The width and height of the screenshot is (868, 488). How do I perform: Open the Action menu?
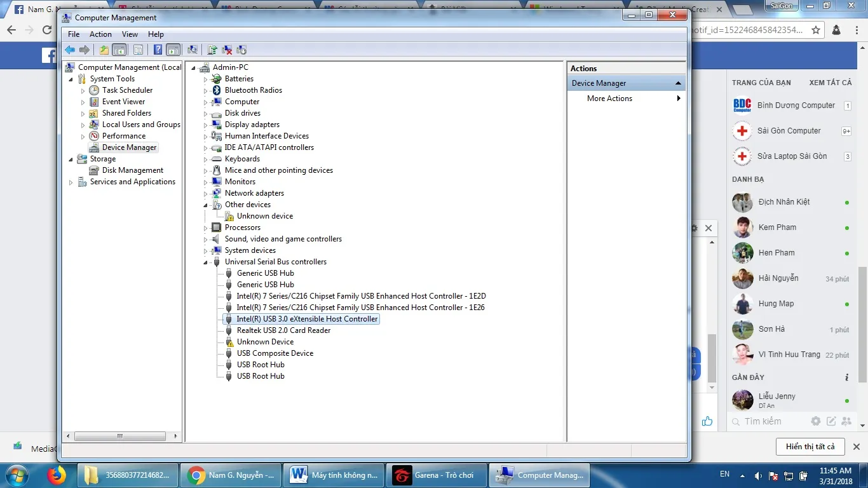click(x=100, y=34)
